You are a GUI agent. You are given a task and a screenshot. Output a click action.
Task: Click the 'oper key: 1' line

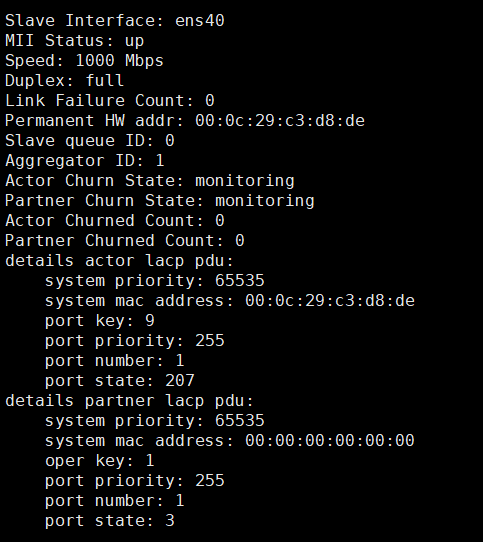point(100,461)
